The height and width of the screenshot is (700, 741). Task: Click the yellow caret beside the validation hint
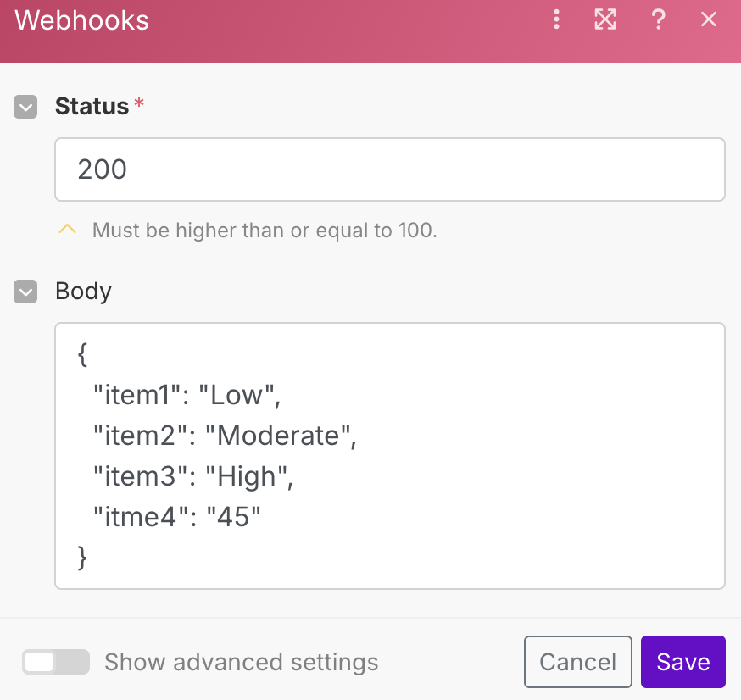click(68, 230)
